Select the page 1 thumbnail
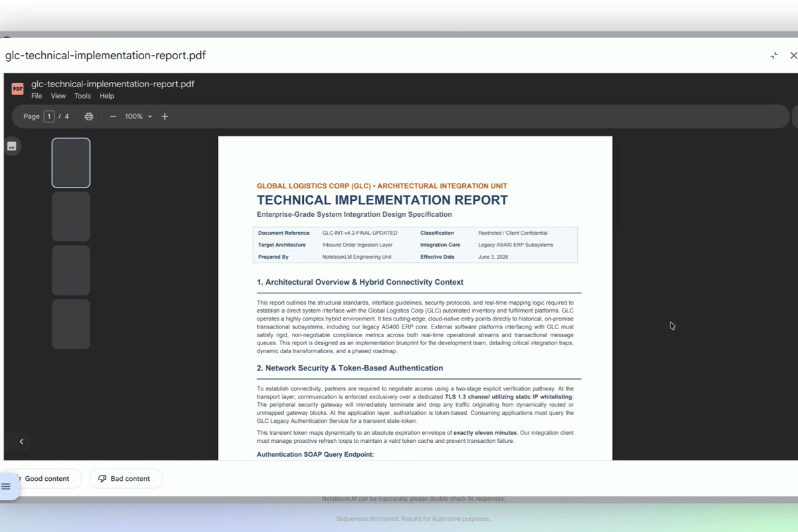Viewport: 798px width, 532px height. pyautogui.click(x=71, y=163)
